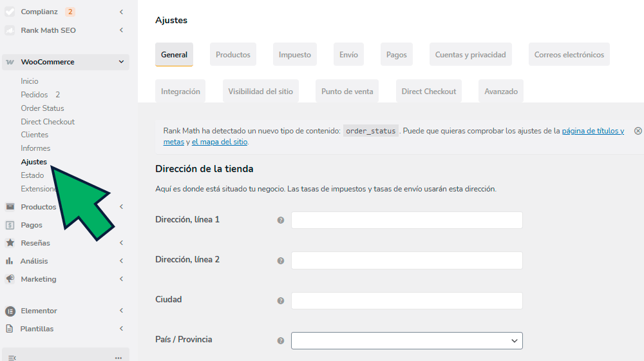Click the Complianz notification badge 2

(70, 12)
